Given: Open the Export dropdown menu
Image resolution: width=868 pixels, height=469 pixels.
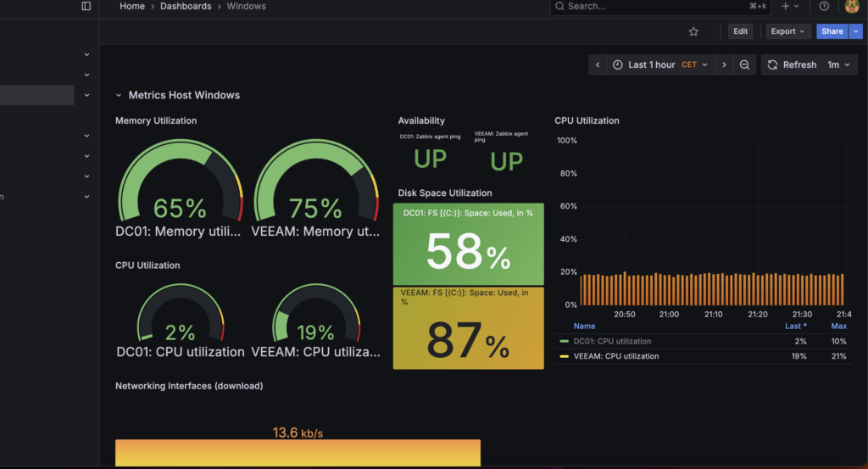Looking at the screenshot, I should click(x=787, y=31).
